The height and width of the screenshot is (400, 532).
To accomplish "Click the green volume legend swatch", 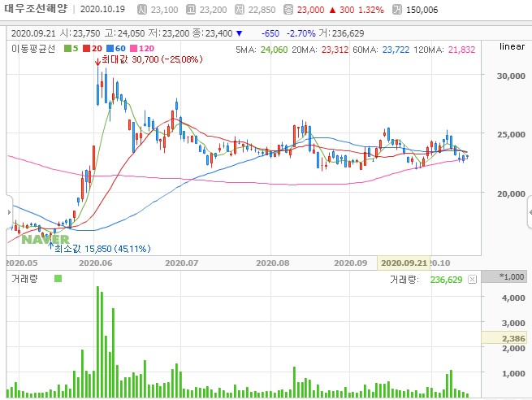I will tap(58, 279).
